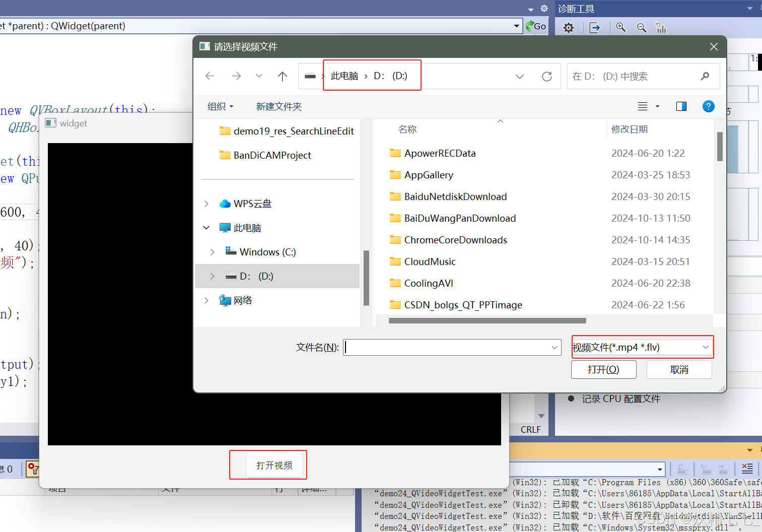Toggle the preview pane icon
Screen dimensions: 762x532
(x=681, y=106)
